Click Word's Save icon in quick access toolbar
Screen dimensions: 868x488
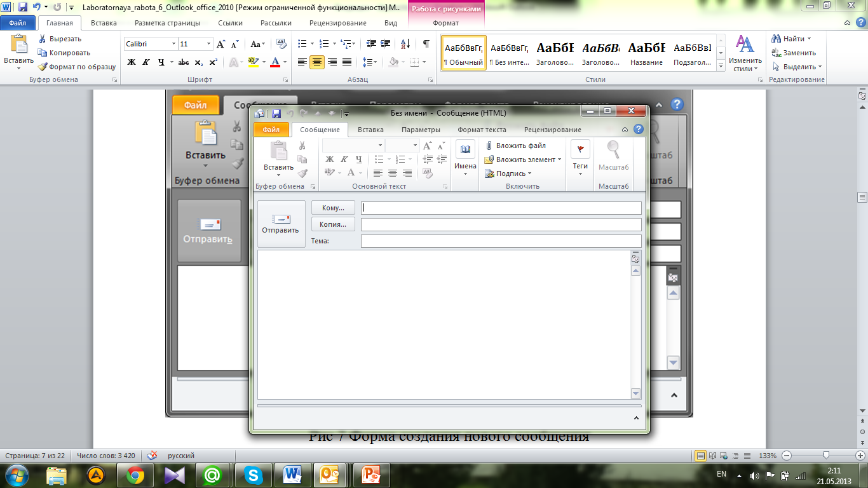(23, 8)
